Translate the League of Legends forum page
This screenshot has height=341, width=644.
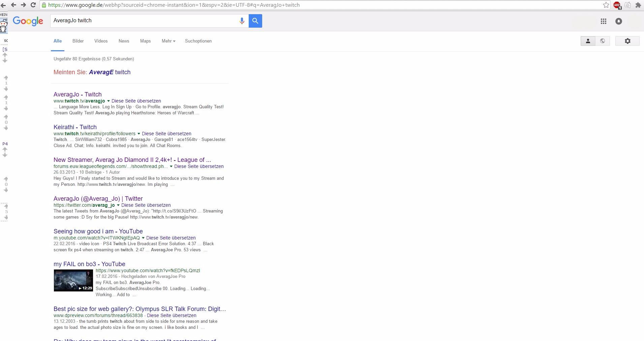tap(199, 166)
